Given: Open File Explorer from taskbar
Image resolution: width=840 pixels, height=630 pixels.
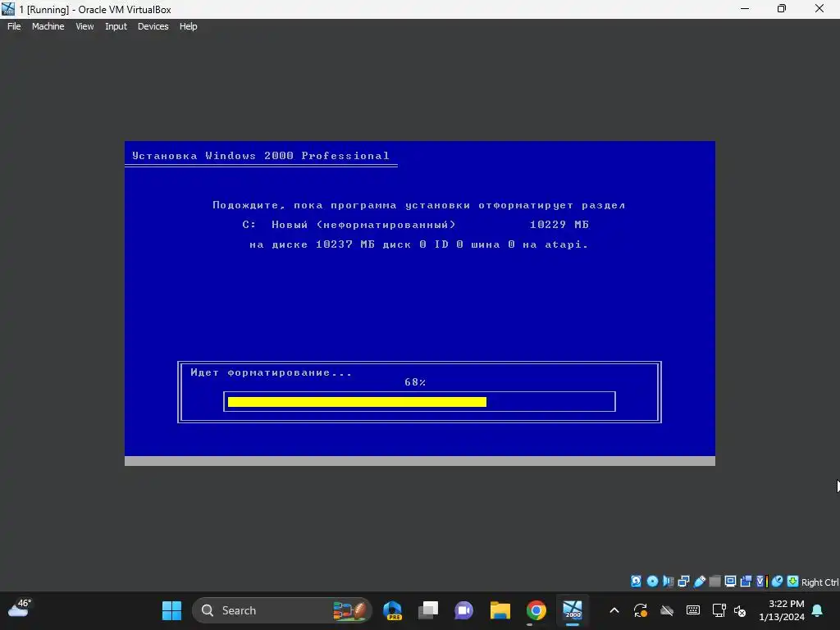Looking at the screenshot, I should (500, 610).
